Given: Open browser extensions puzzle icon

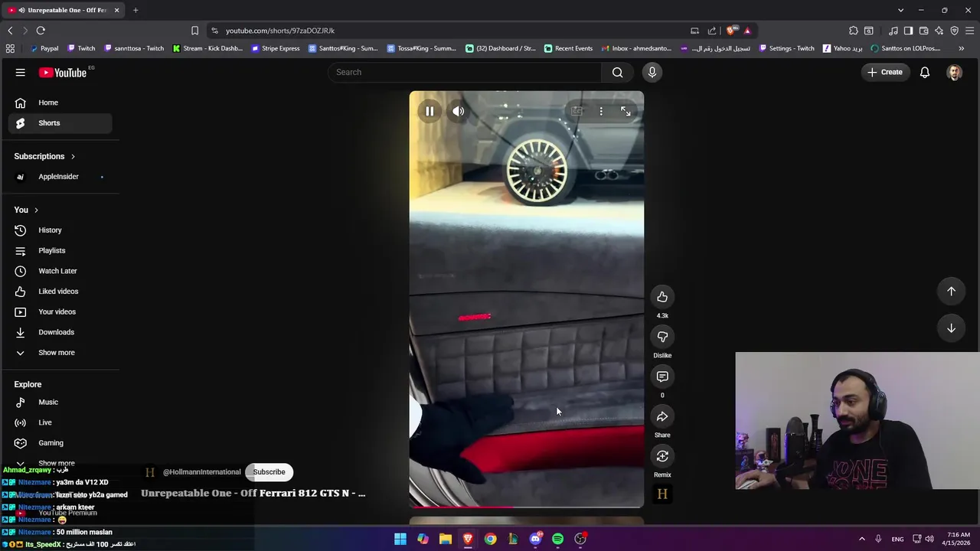Looking at the screenshot, I should (853, 31).
